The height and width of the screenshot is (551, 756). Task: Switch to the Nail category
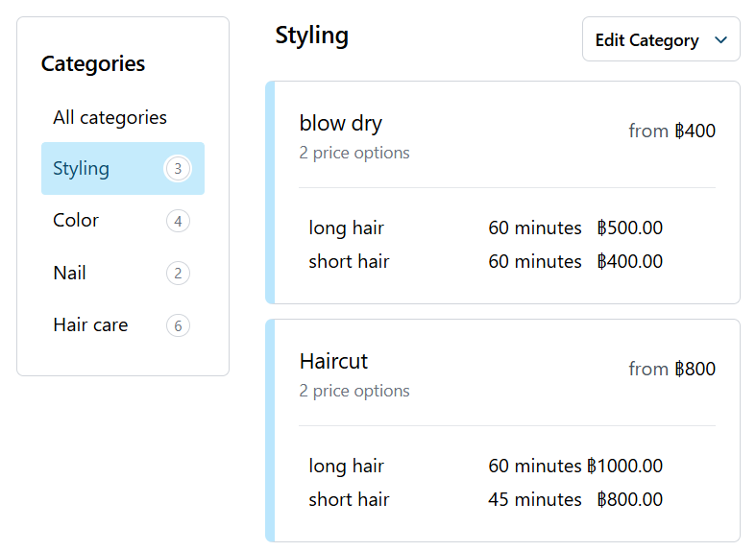69,273
